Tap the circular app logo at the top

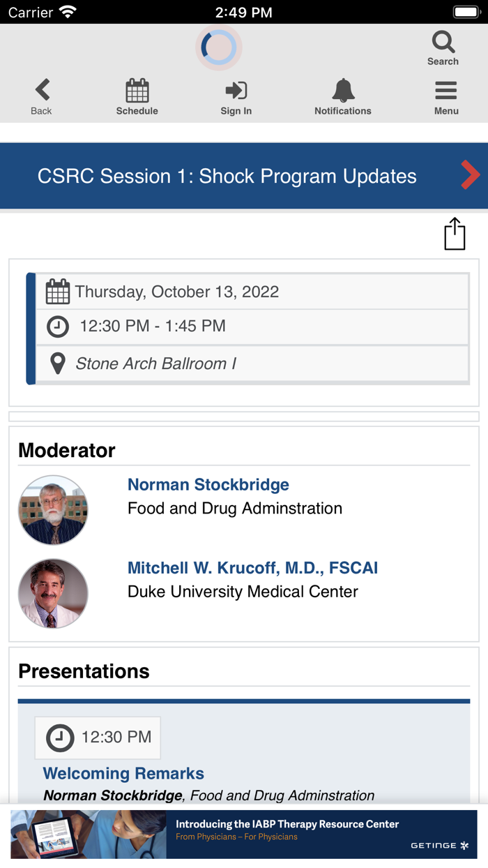pos(218,47)
